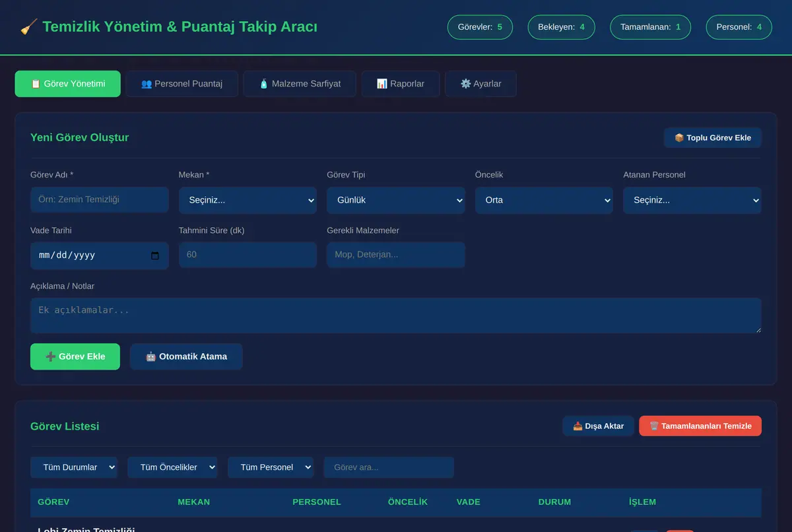Open the Tüm Personel filter
Image resolution: width=792 pixels, height=532 pixels.
(x=271, y=467)
